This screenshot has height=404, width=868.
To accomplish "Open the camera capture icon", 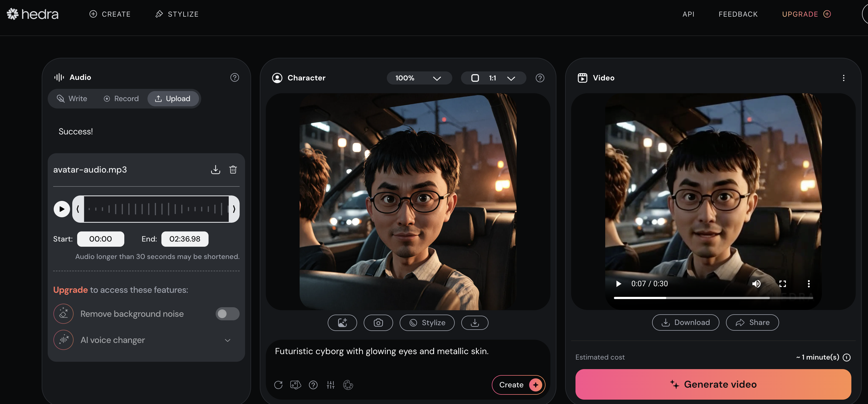I will pyautogui.click(x=378, y=323).
